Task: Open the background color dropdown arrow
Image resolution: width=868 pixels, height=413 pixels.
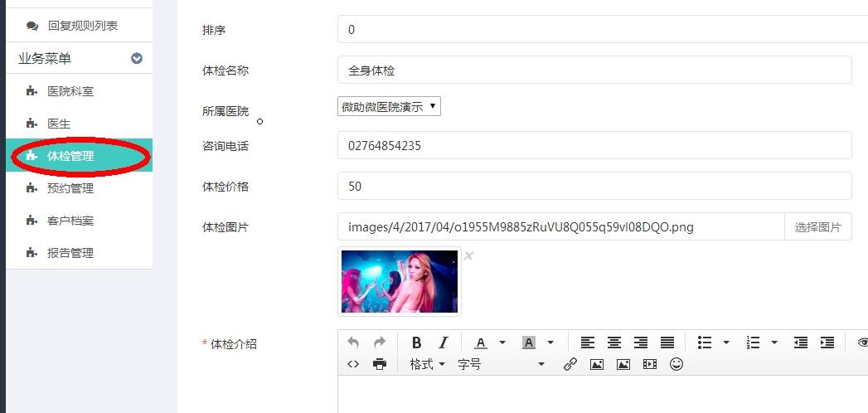Action: tap(550, 343)
